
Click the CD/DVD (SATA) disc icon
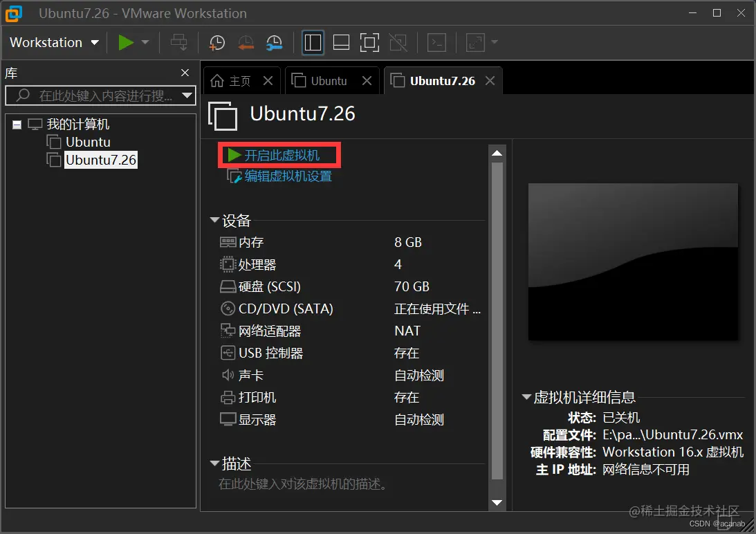pos(228,309)
